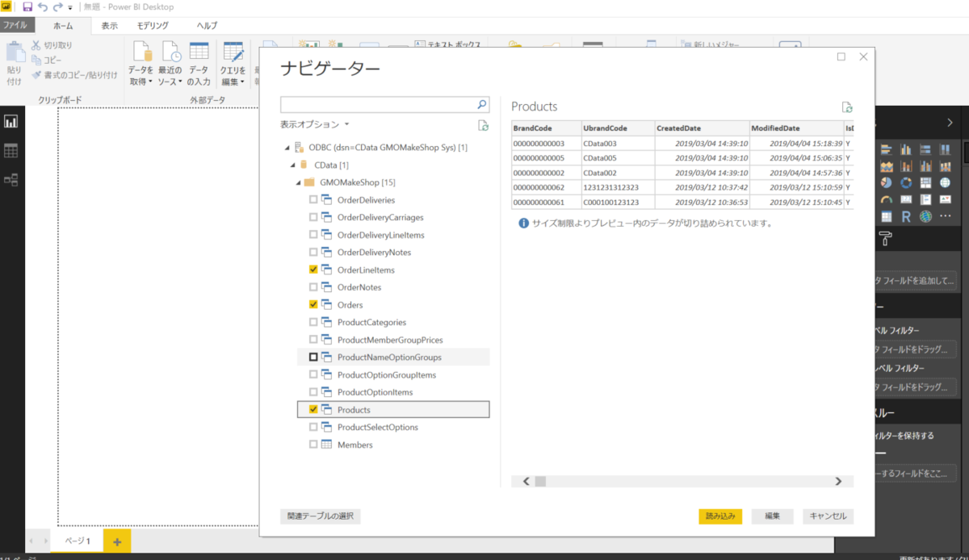The width and height of the screenshot is (969, 560).
Task: Choose the map (globe) visualization
Action: pyautogui.click(x=945, y=183)
